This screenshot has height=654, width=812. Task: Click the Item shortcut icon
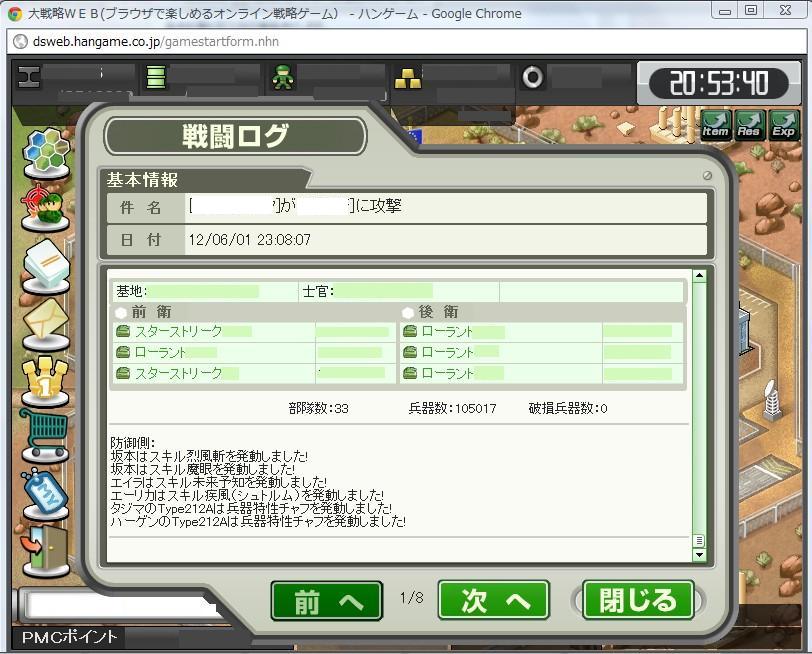(716, 125)
